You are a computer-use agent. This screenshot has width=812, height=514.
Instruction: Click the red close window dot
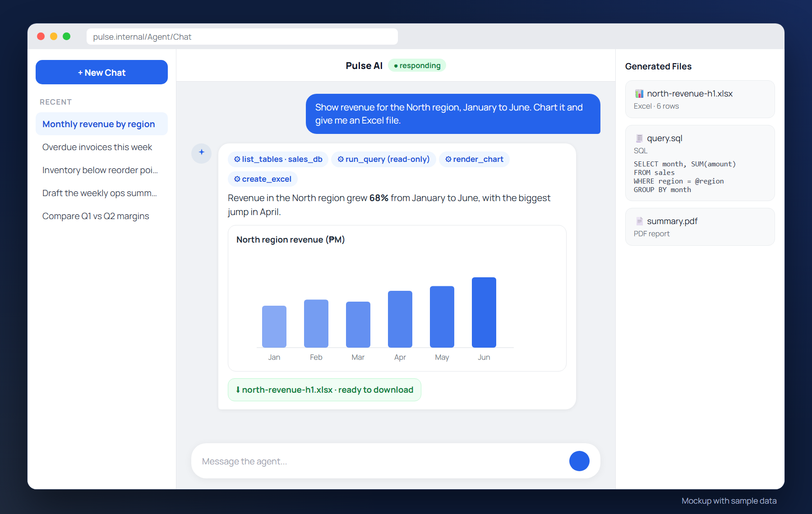[x=41, y=37]
